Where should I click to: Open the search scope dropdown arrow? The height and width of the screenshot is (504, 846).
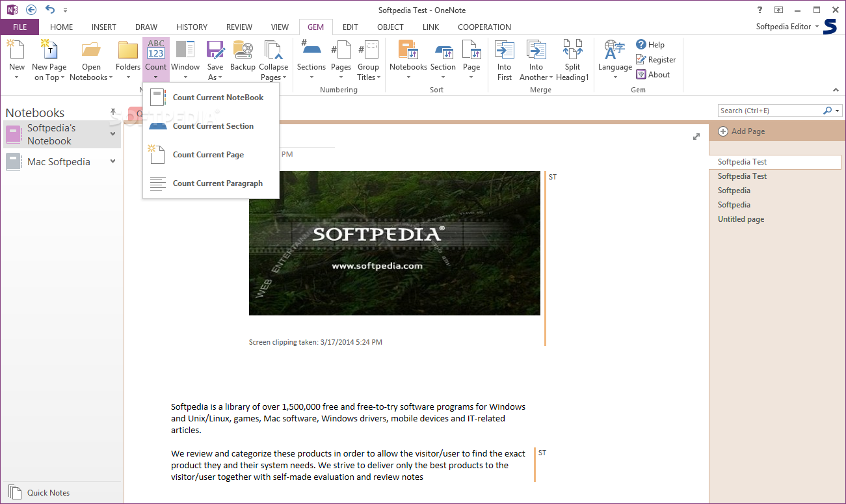pyautogui.click(x=837, y=111)
